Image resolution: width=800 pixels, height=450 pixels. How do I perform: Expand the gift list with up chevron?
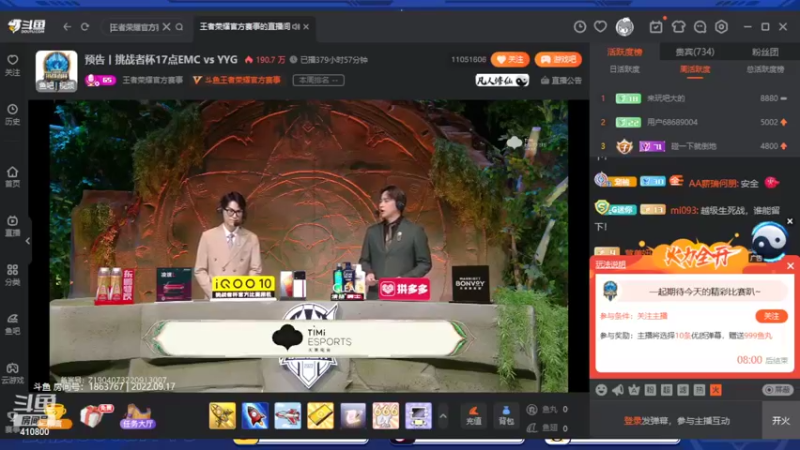point(443,416)
